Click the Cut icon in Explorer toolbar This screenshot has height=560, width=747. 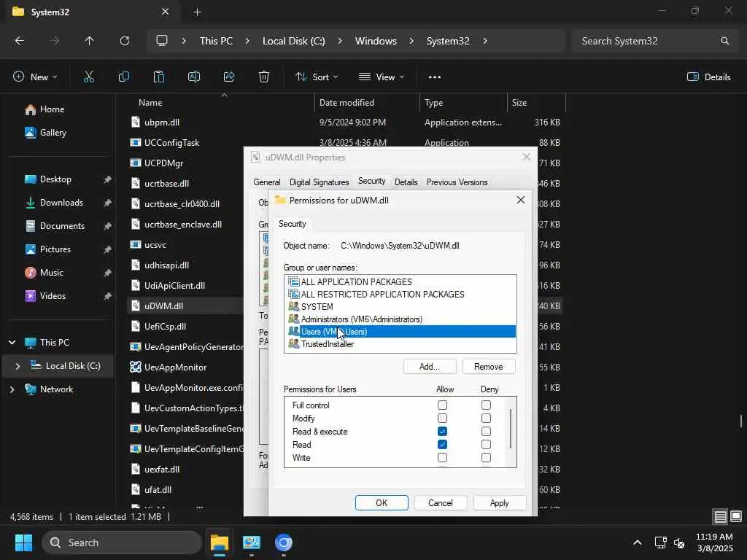(88, 77)
